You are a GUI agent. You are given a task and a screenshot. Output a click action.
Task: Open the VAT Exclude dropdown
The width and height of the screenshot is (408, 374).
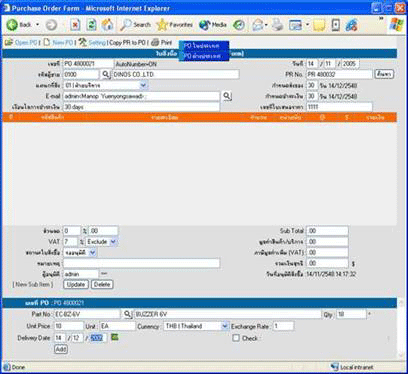113,242
